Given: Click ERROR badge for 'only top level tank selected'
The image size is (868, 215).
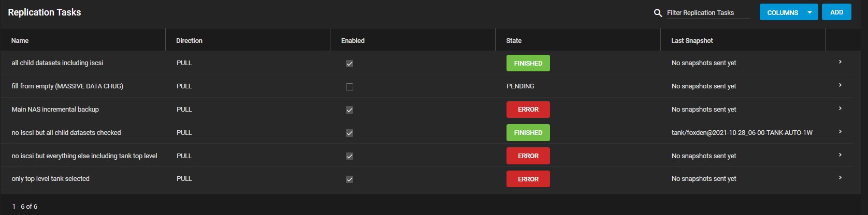Looking at the screenshot, I should (528, 179).
